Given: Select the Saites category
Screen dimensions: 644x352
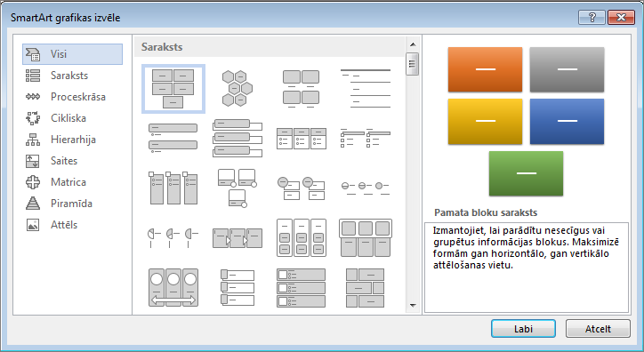Looking at the screenshot, I should coord(72,161).
